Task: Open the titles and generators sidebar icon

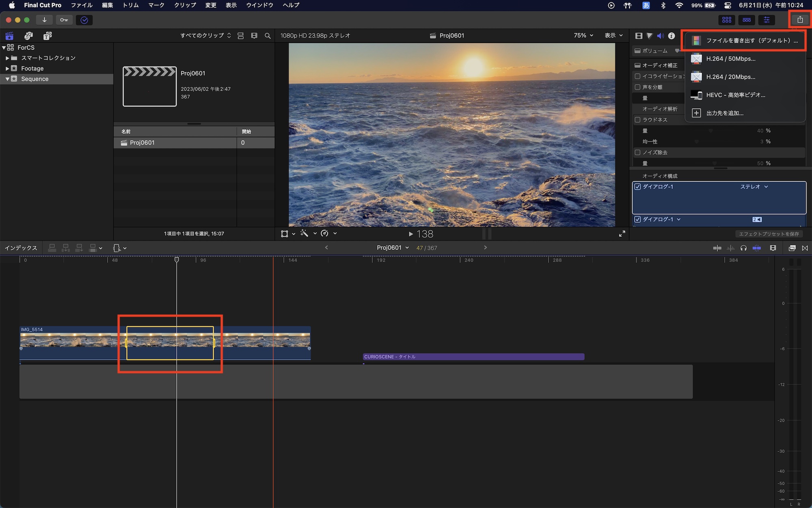Action: click(x=48, y=36)
